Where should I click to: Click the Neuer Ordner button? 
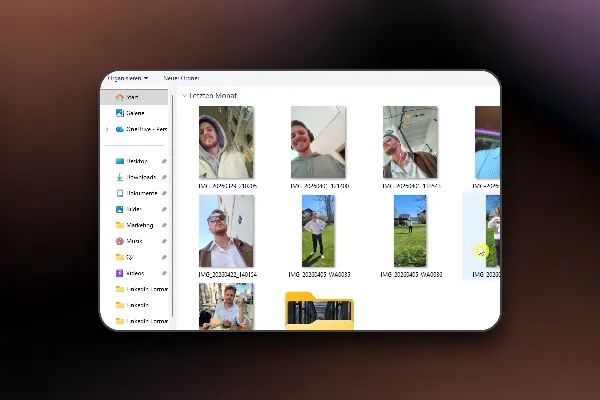(x=181, y=78)
